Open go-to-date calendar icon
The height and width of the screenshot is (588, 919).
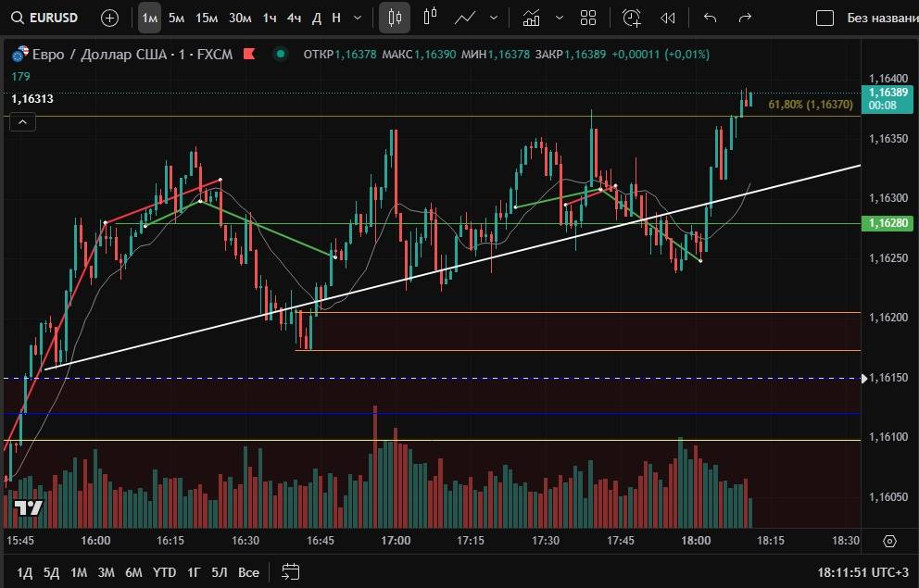[x=290, y=571]
